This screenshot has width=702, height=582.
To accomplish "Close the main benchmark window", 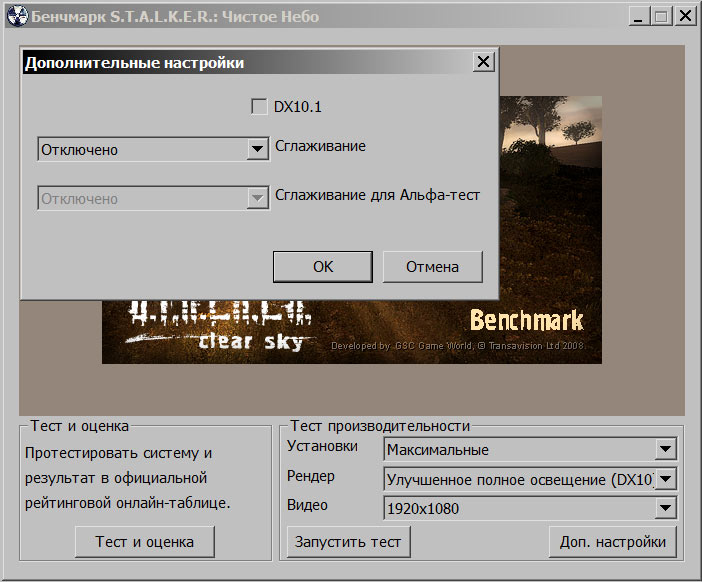I will coord(684,17).
